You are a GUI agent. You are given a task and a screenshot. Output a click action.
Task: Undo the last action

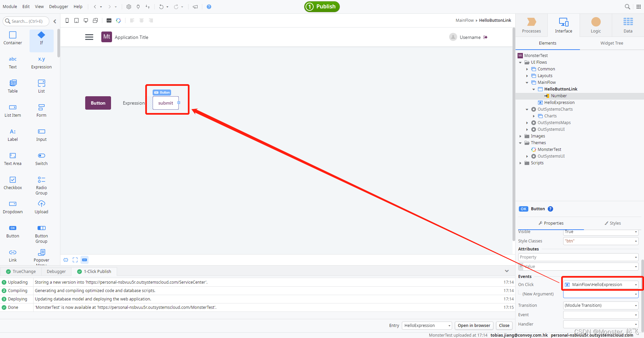(161, 7)
